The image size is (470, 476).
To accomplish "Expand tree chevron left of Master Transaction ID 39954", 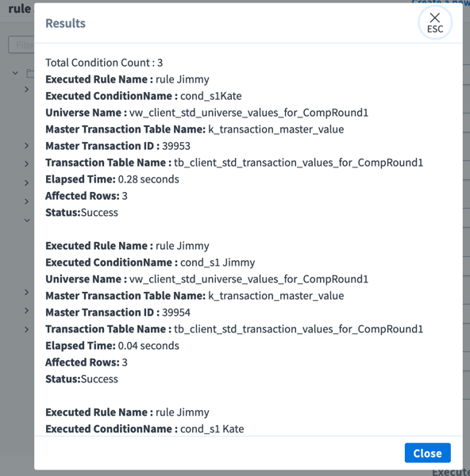I will pyautogui.click(x=27, y=310).
